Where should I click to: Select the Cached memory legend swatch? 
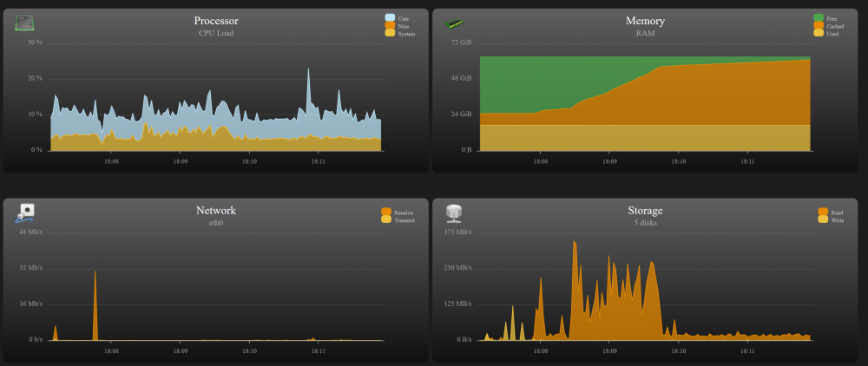point(819,25)
